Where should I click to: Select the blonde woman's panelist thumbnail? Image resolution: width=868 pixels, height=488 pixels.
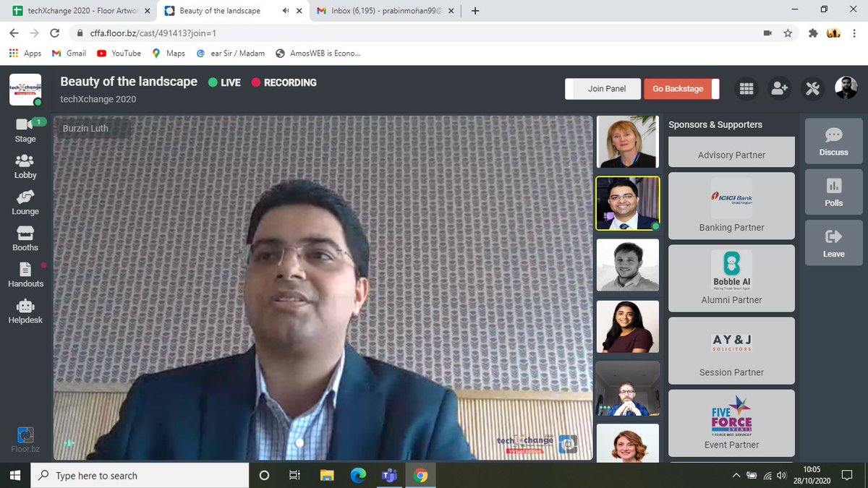(x=627, y=142)
